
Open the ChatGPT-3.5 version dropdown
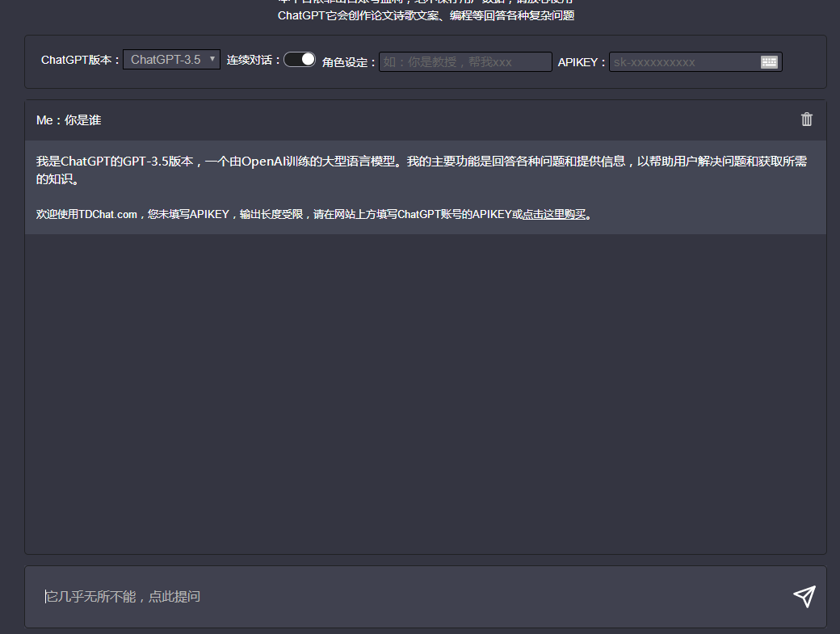coord(171,60)
